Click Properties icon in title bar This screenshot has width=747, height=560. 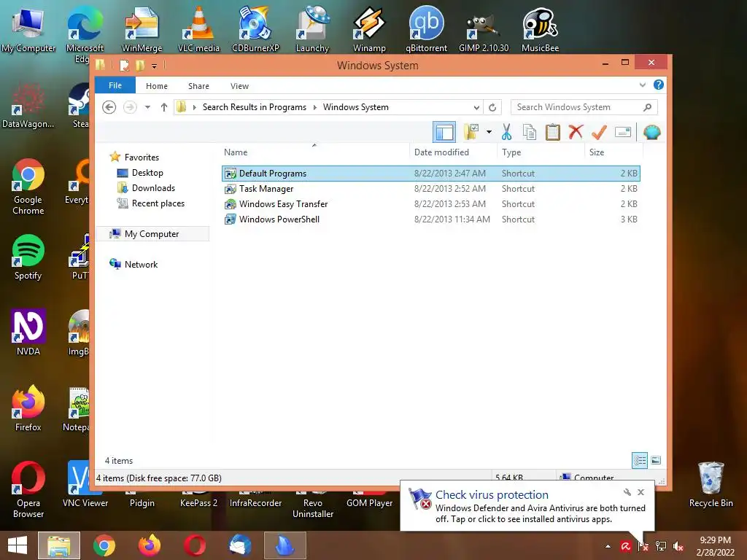[124, 65]
